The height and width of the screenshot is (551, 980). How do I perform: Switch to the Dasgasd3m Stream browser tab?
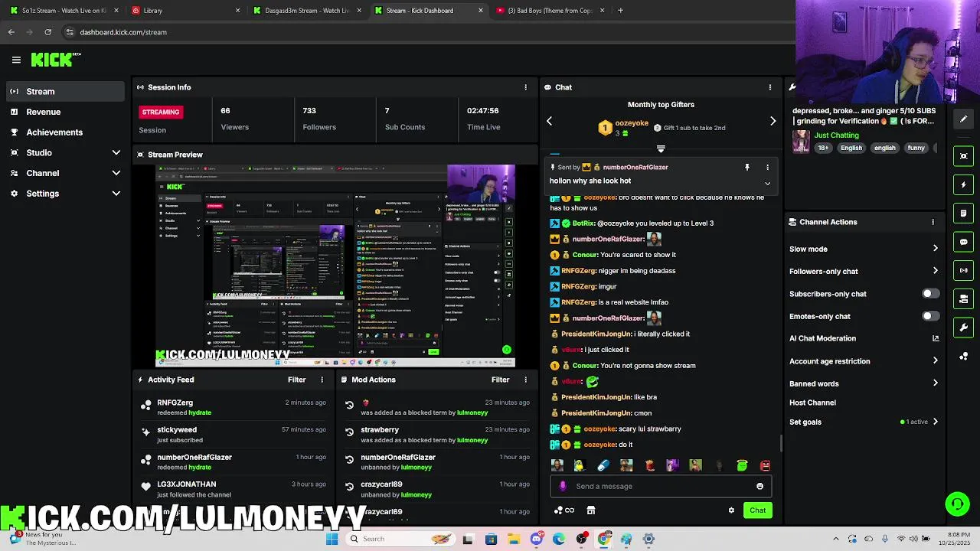pos(306,11)
